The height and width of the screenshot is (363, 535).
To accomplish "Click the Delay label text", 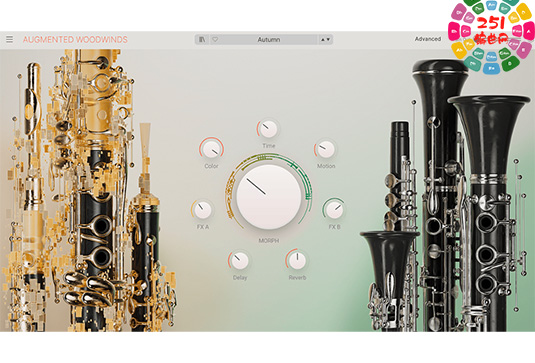I will tap(240, 278).
